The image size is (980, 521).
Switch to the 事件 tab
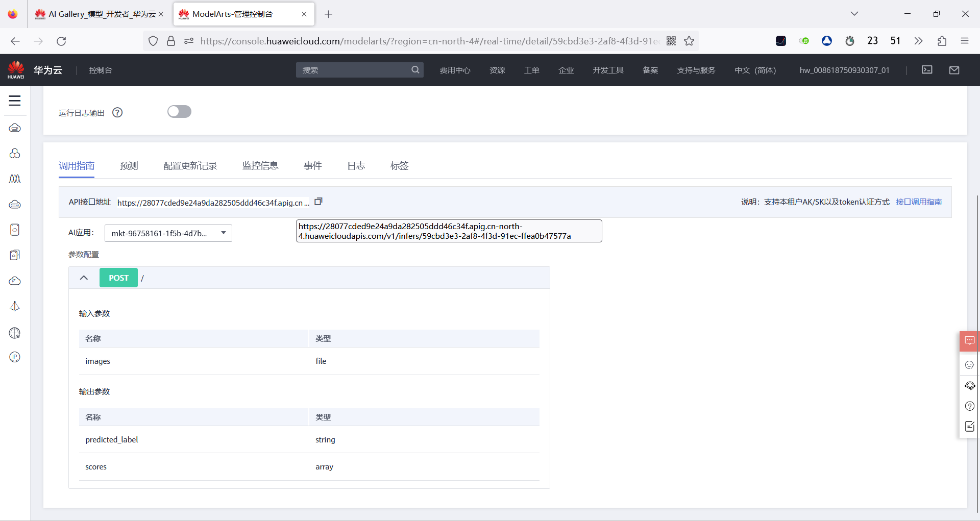click(x=313, y=166)
